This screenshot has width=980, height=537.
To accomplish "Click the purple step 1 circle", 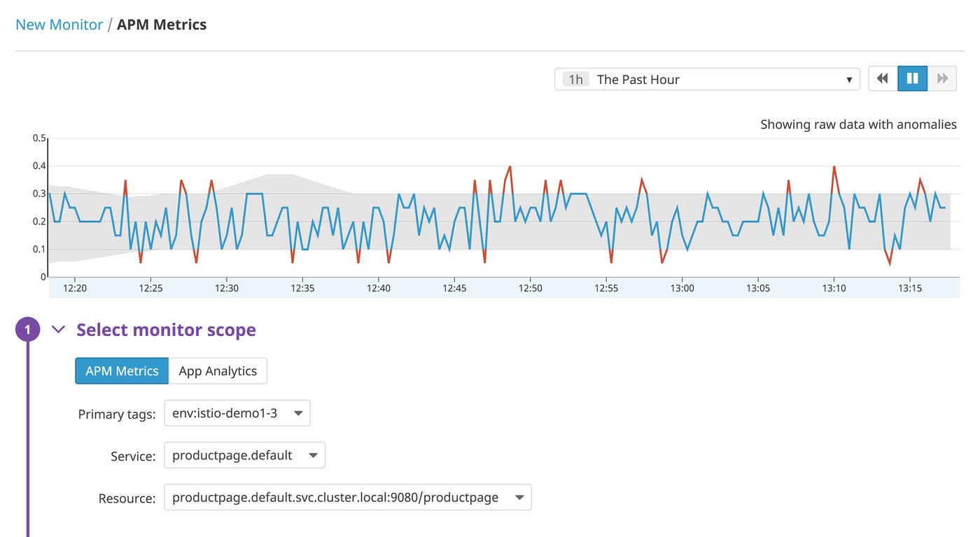I will (27, 330).
